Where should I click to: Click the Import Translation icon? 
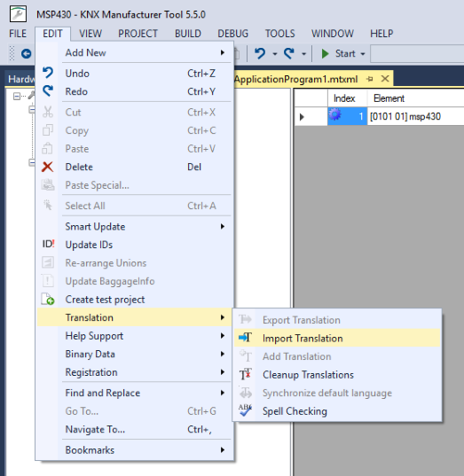[x=245, y=338]
